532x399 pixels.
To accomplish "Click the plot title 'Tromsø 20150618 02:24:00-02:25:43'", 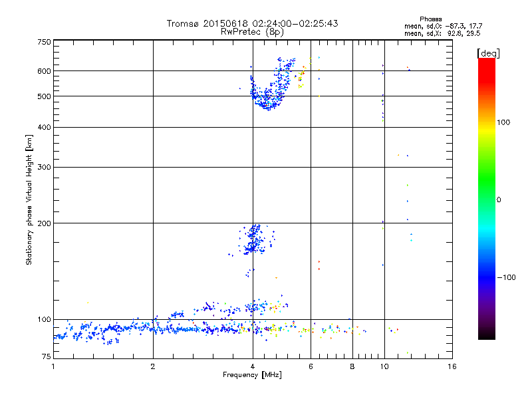I will [x=252, y=23].
